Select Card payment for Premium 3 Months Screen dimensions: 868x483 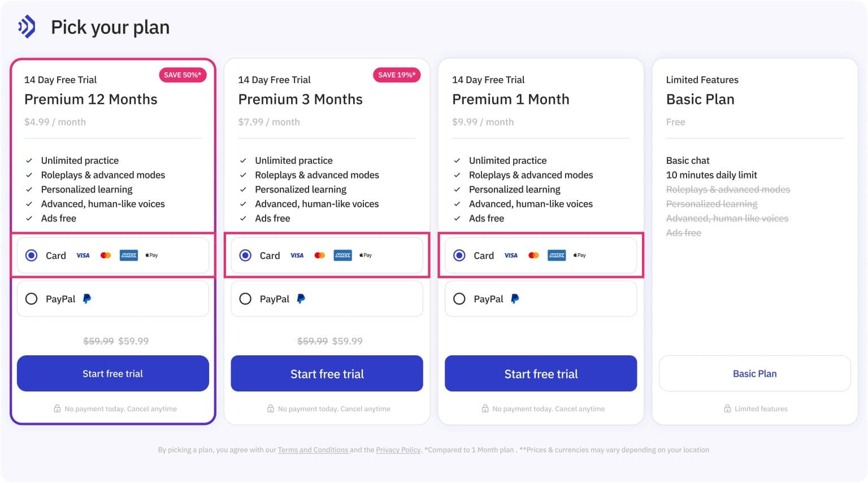pos(245,255)
